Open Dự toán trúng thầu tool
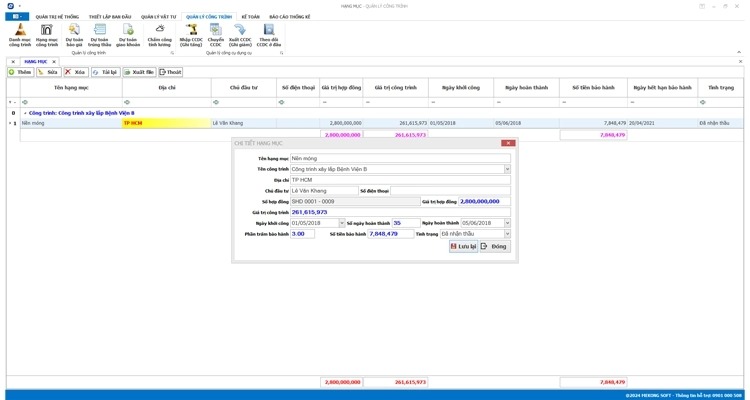 point(99,35)
